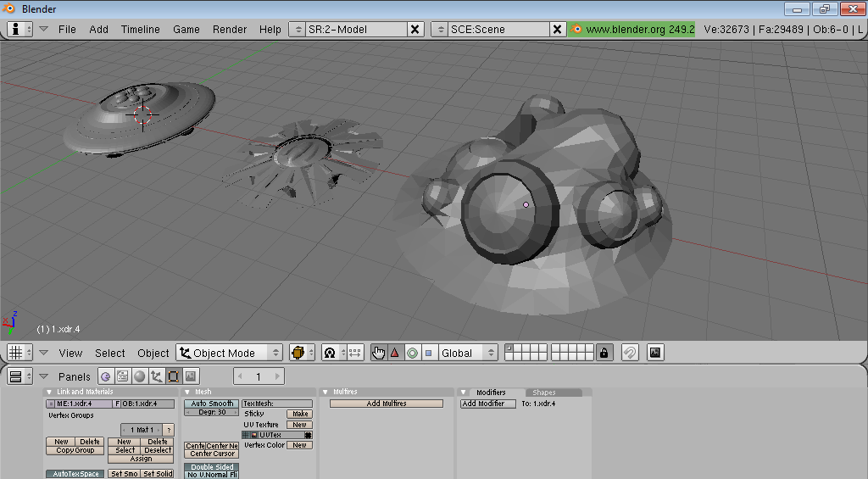Click the Add Multires button
This screenshot has height=479, width=868.
(387, 404)
